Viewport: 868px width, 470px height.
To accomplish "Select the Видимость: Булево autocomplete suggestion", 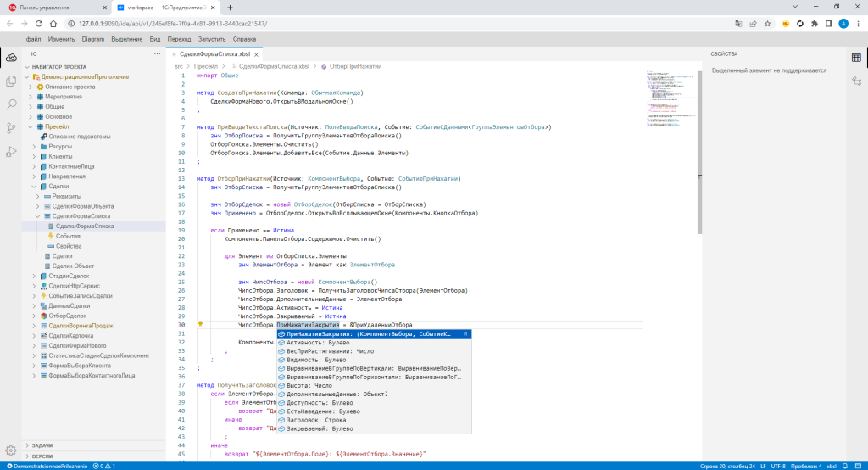I will pos(318,360).
